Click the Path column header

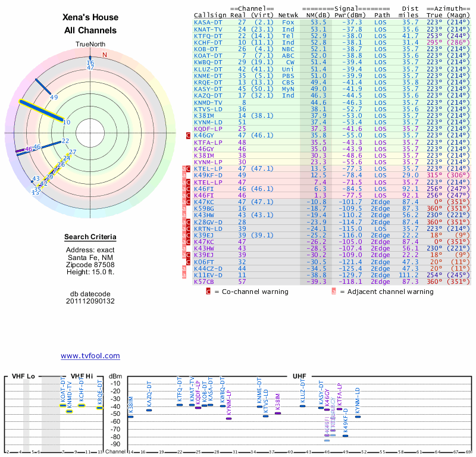[x=383, y=15]
